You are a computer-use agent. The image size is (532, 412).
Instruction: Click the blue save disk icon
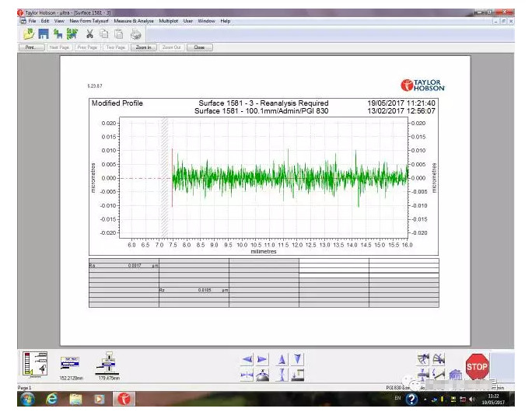pos(44,33)
